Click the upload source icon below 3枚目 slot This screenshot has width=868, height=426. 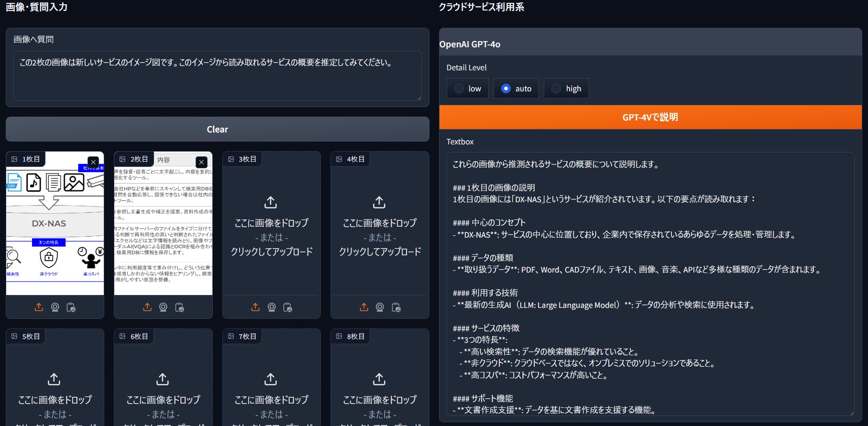pyautogui.click(x=255, y=307)
